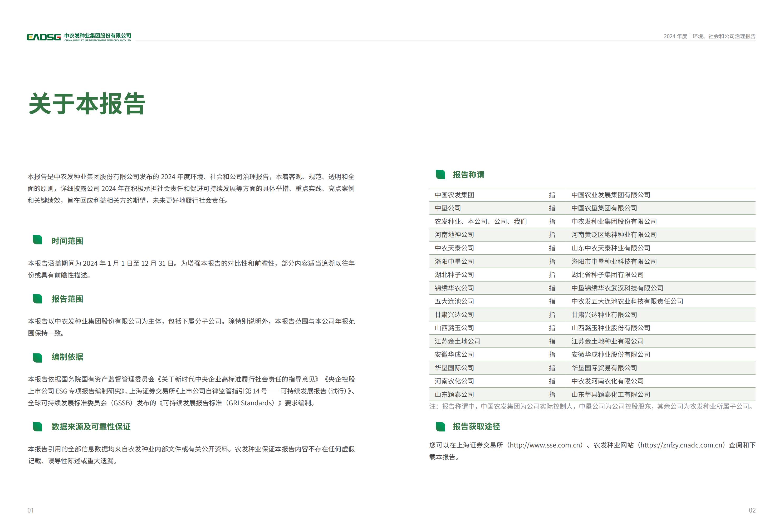Click table cell 湖北种子公司
This screenshot has width=784, height=532.
click(454, 275)
